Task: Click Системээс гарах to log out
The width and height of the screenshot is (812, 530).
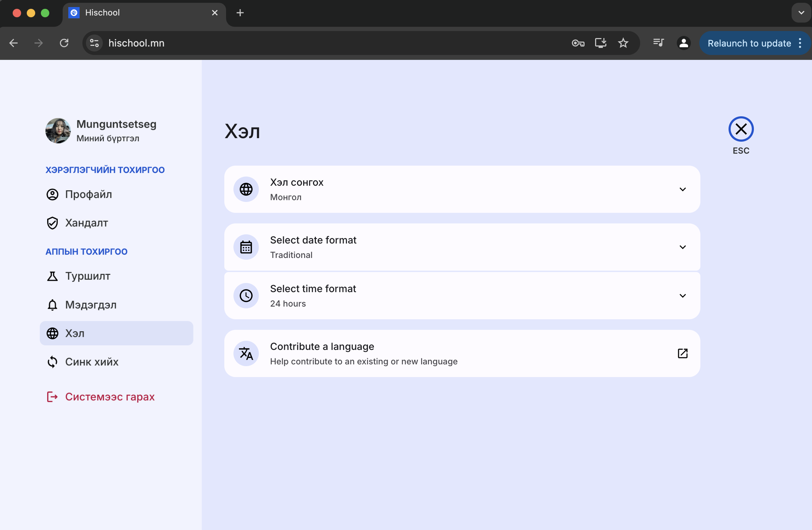Action: click(110, 396)
